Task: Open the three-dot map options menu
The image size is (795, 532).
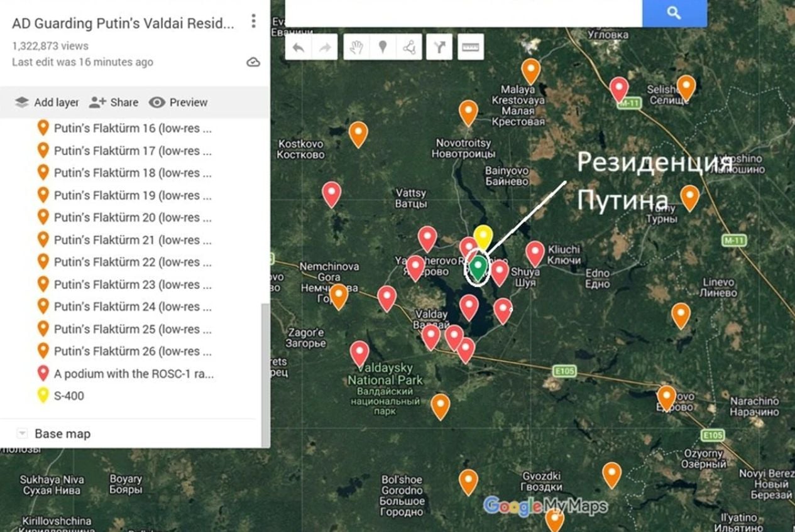Action: click(253, 21)
